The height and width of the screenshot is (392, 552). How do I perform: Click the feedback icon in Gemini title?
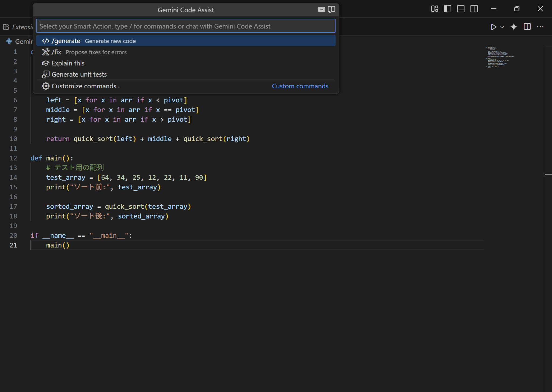(x=331, y=9)
